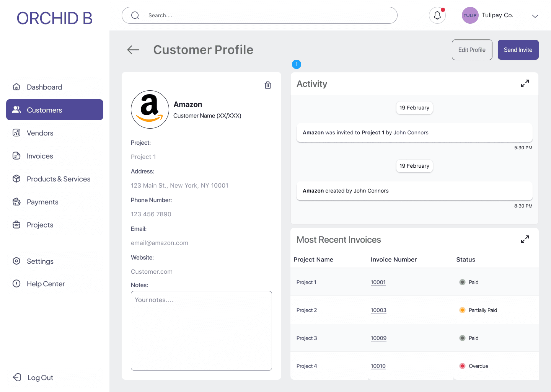
Task: Click the address '123 Main St., New York'
Action: click(179, 185)
